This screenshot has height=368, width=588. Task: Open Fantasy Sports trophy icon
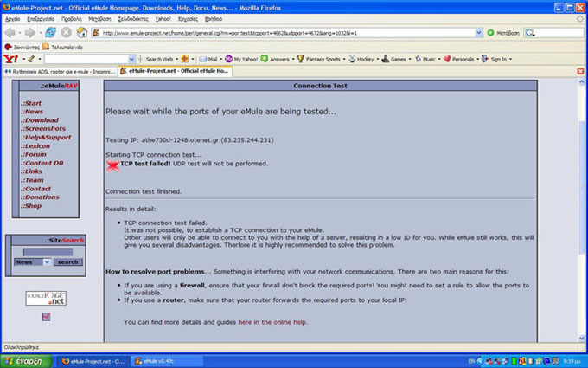pos(300,59)
